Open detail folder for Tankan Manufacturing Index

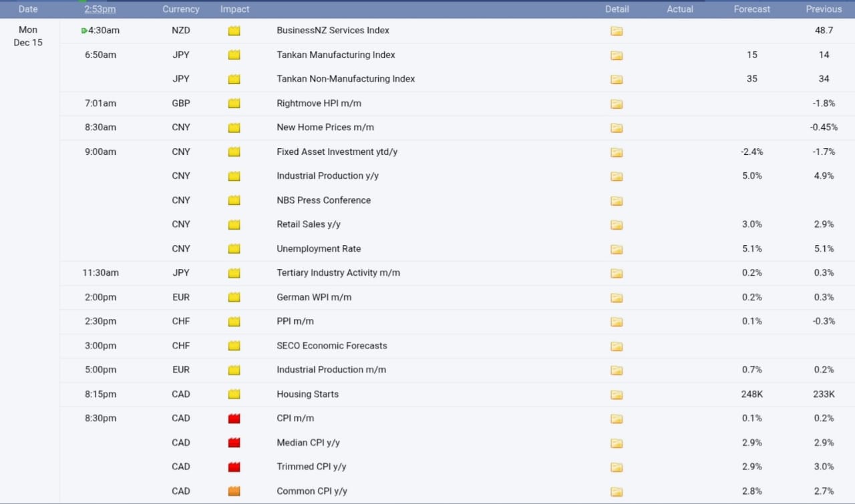(616, 55)
